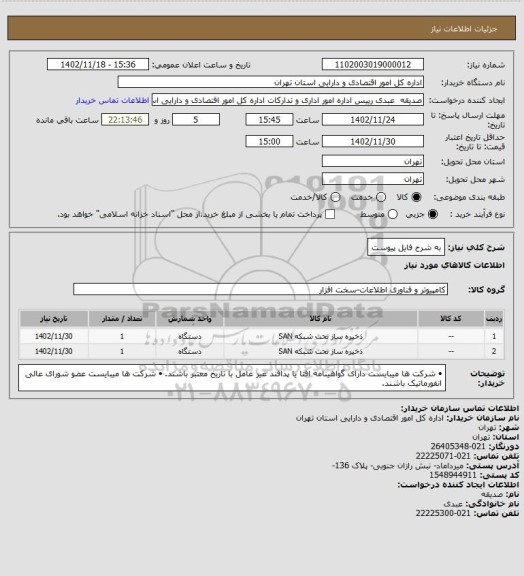524x576 pixels.
Task: Select the خدمت radio button
Action: pyautogui.click(x=381, y=197)
